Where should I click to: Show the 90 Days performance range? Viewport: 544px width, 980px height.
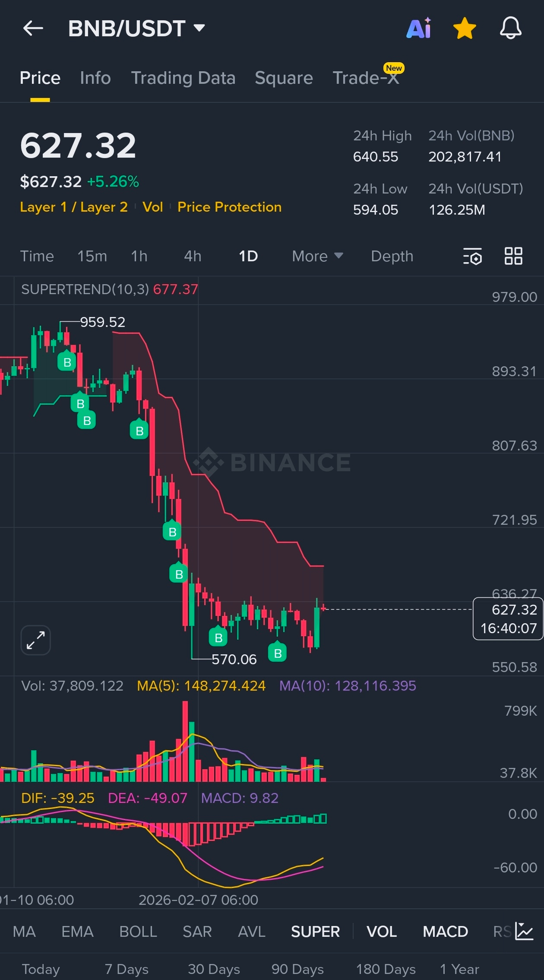(x=297, y=969)
